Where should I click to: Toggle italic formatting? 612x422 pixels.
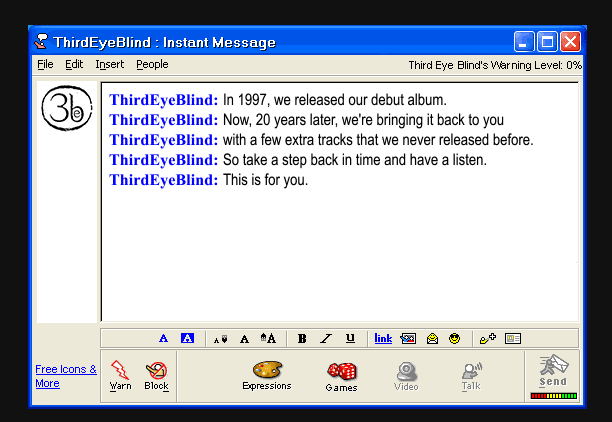(326, 338)
